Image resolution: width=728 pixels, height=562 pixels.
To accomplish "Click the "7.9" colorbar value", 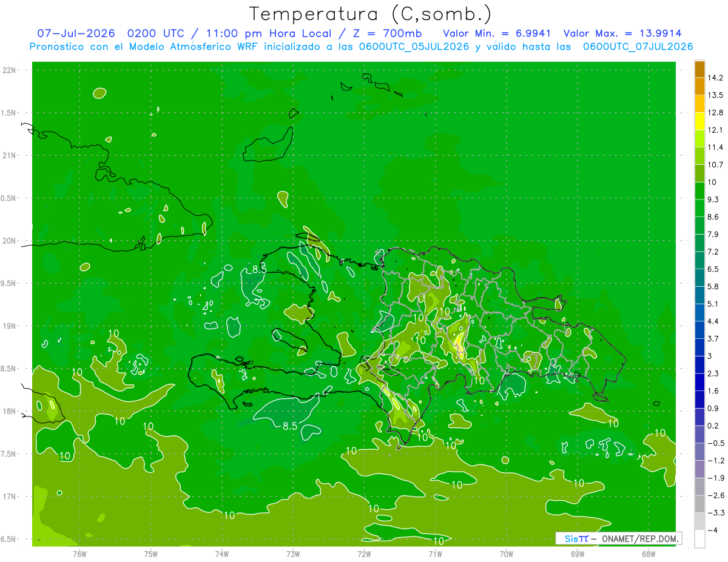I will (713, 234).
